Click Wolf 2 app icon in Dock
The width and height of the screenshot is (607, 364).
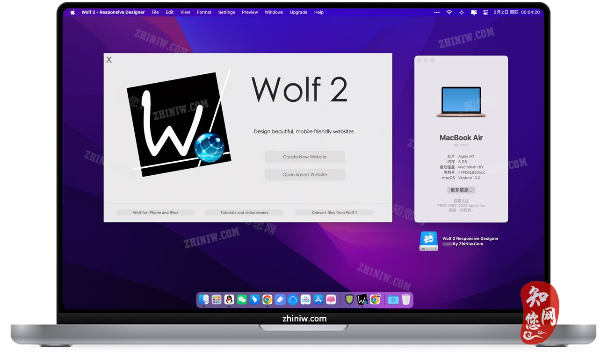coord(362,300)
